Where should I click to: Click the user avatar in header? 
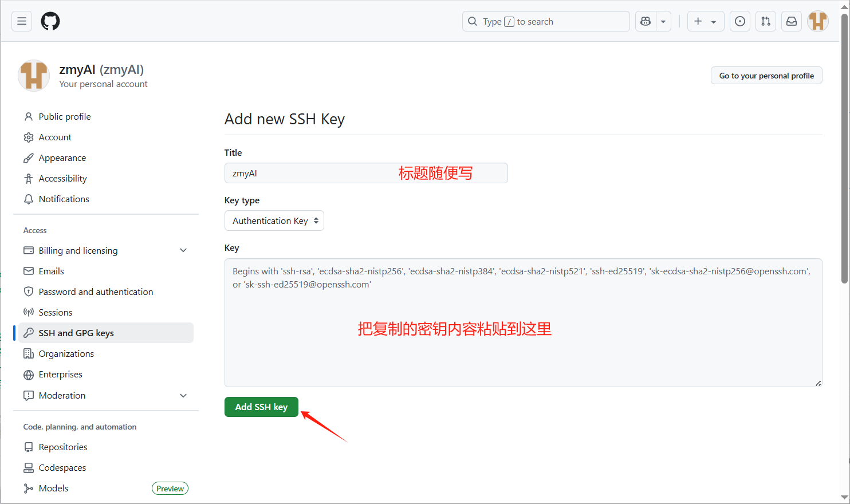coord(817,21)
